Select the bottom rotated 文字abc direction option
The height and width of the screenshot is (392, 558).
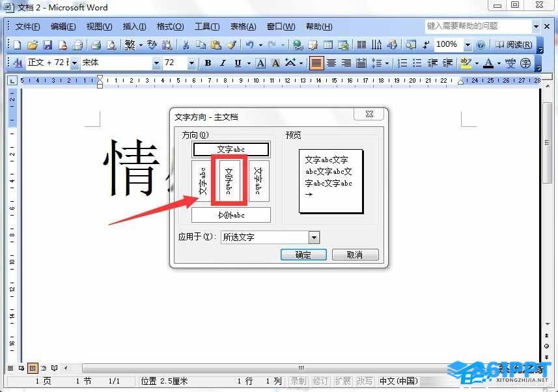[x=231, y=215]
